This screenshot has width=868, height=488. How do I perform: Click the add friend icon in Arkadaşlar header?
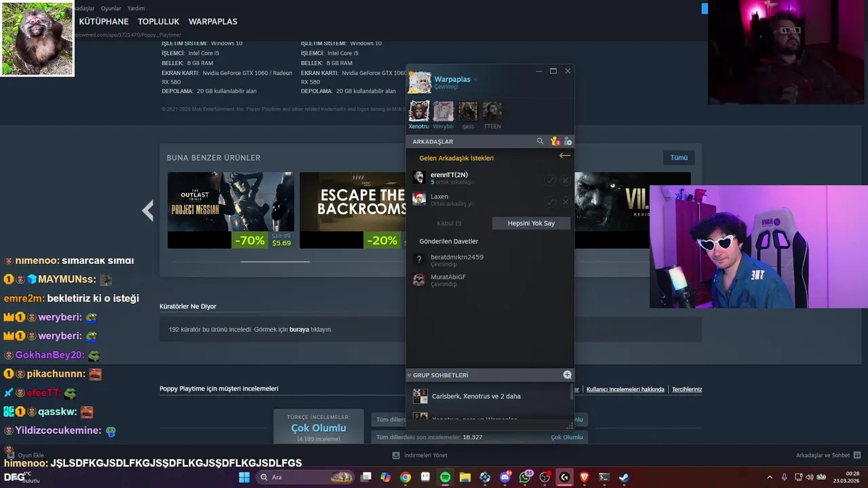tap(568, 142)
